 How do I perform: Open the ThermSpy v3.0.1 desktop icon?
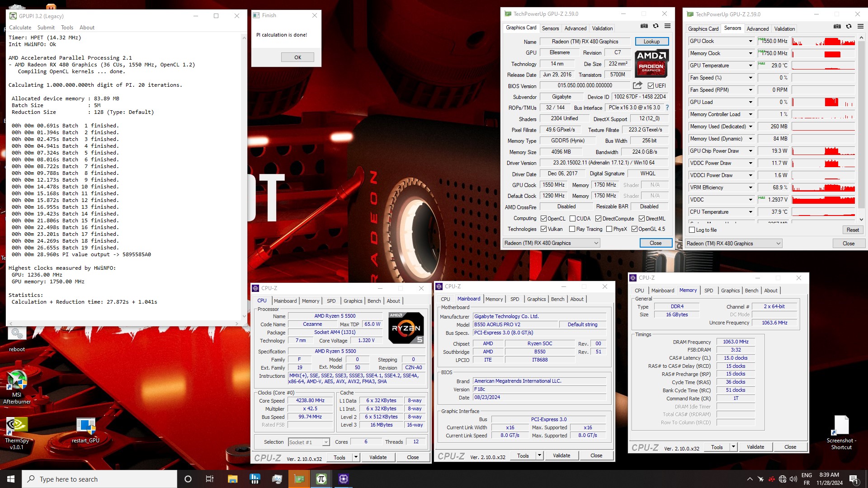pos(17,433)
